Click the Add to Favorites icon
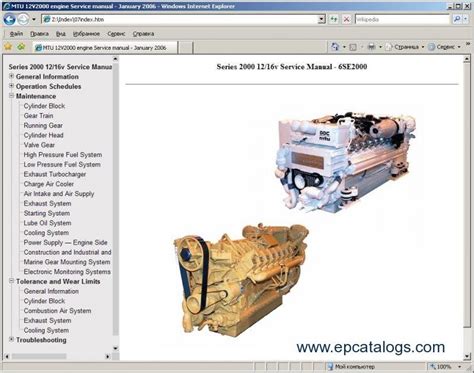Image resolution: width=474 pixels, height=373 pixels. [x=22, y=47]
